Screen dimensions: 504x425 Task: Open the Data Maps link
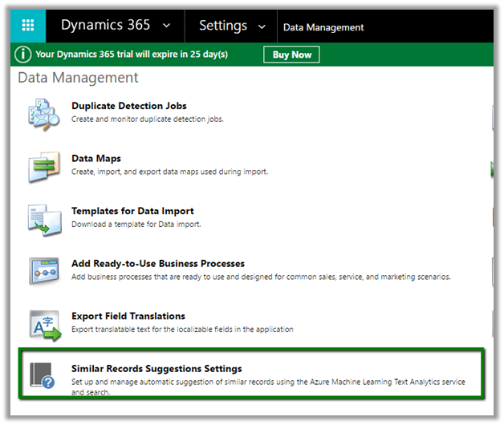coord(96,159)
